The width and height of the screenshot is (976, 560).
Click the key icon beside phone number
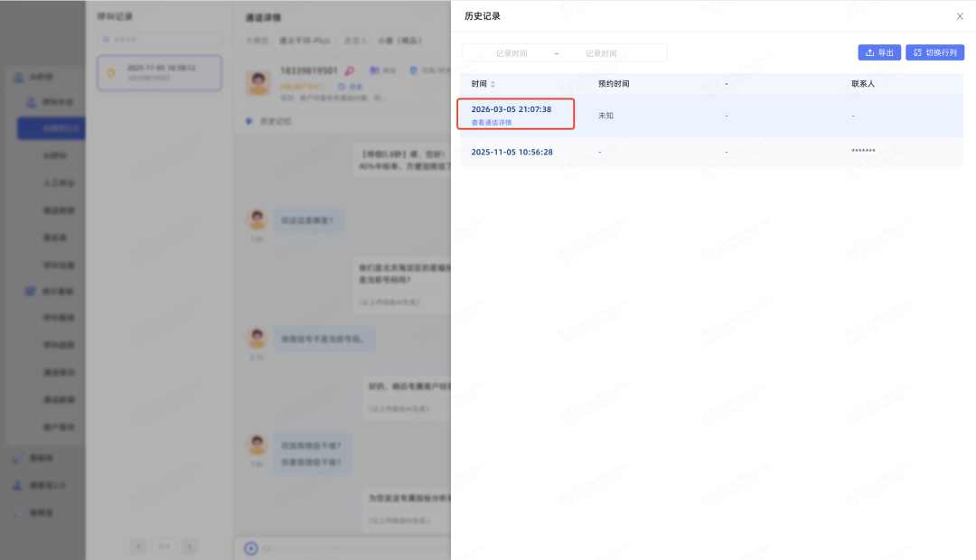[x=350, y=71]
